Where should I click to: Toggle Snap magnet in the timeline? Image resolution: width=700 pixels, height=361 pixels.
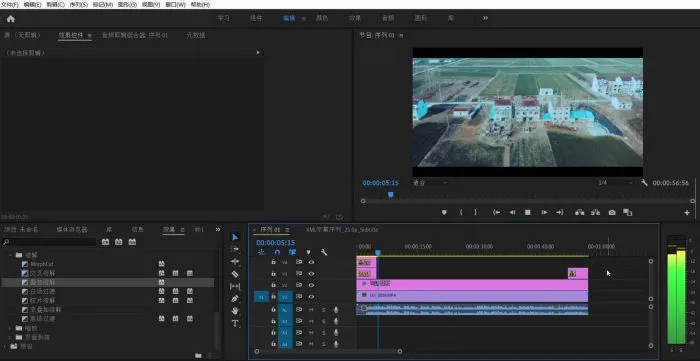(x=277, y=253)
